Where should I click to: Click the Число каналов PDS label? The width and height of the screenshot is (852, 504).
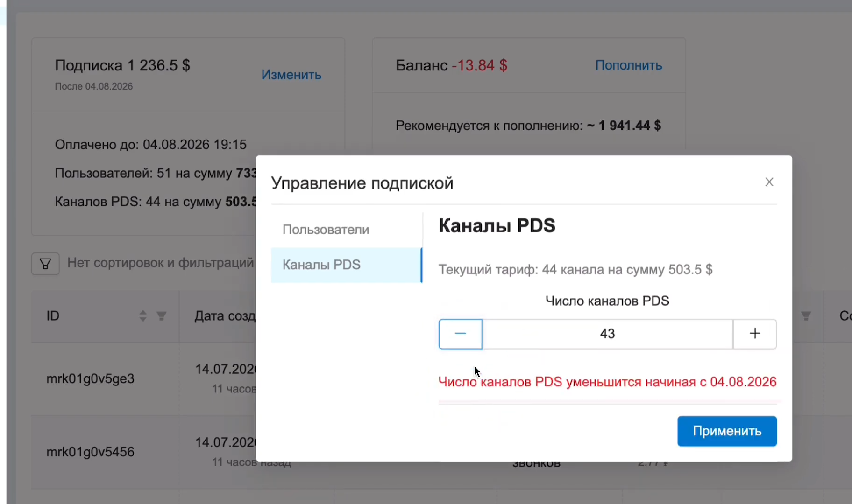pyautogui.click(x=607, y=301)
